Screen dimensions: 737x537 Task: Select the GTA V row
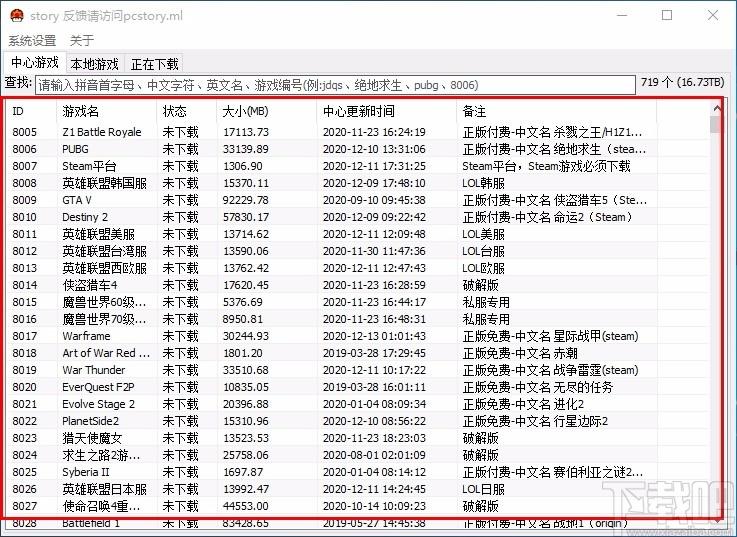[358, 200]
